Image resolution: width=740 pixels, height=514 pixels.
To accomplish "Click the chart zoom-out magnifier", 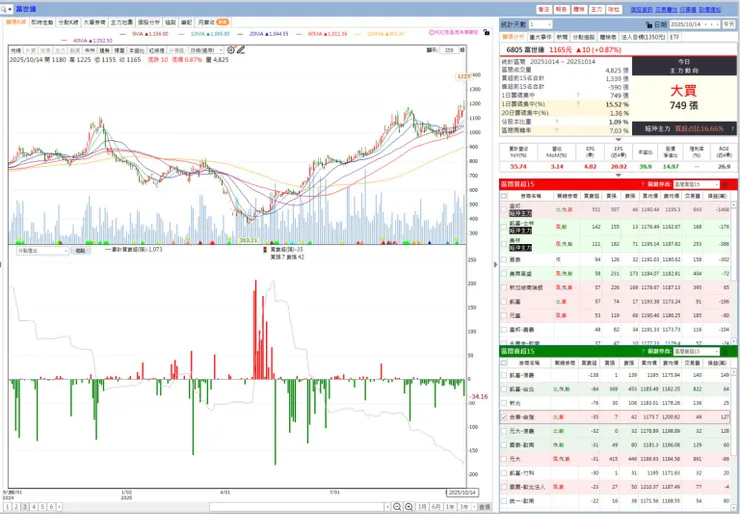I will pyautogui.click(x=397, y=506).
